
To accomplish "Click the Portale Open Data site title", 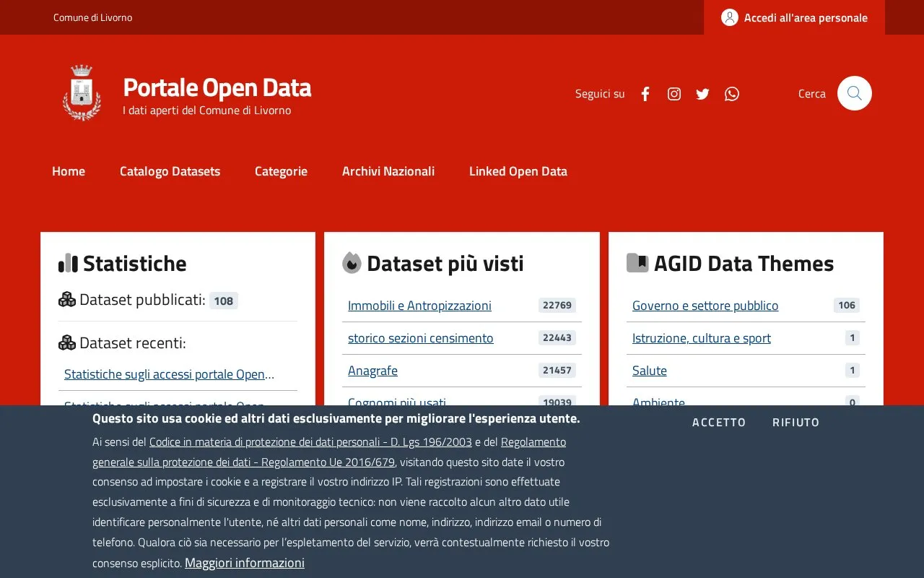I will tap(217, 87).
